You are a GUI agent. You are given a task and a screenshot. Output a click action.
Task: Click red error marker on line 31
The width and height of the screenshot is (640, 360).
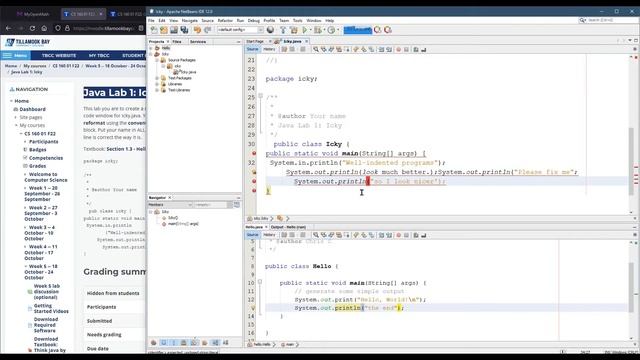pyautogui.click(x=254, y=153)
